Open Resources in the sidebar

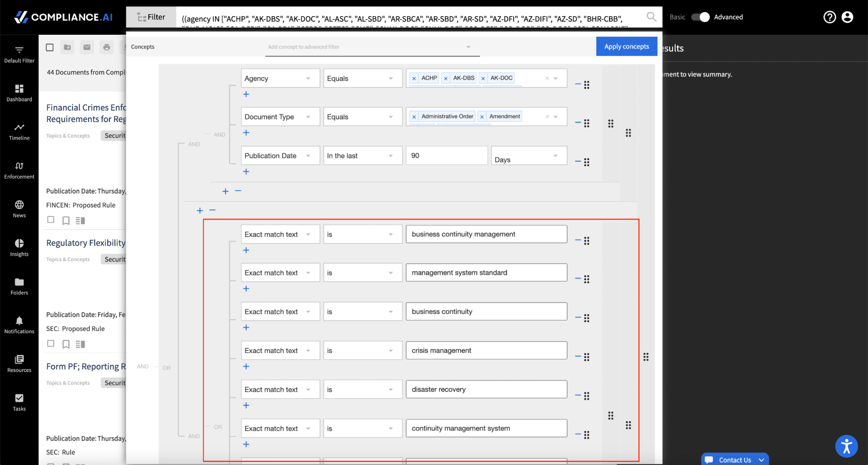coord(19,364)
